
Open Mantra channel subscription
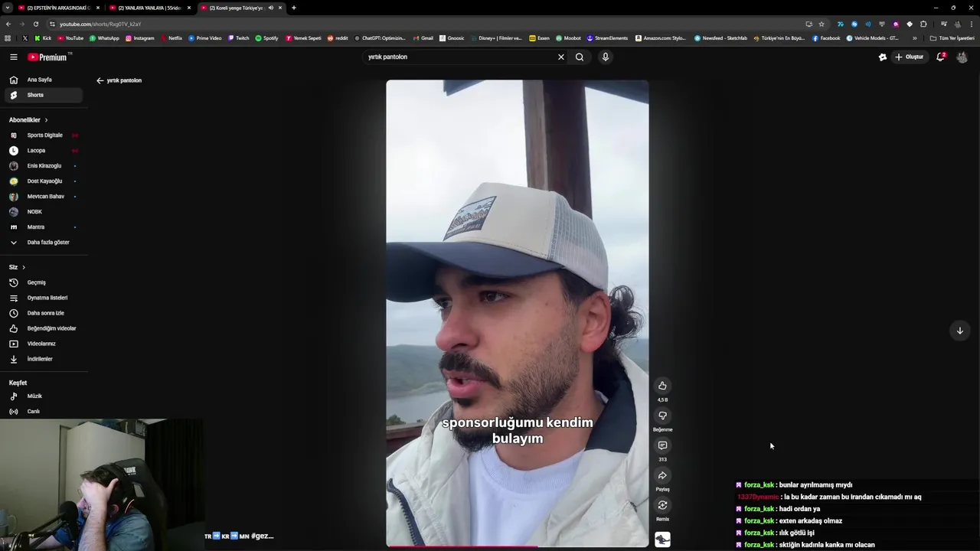pyautogui.click(x=44, y=227)
